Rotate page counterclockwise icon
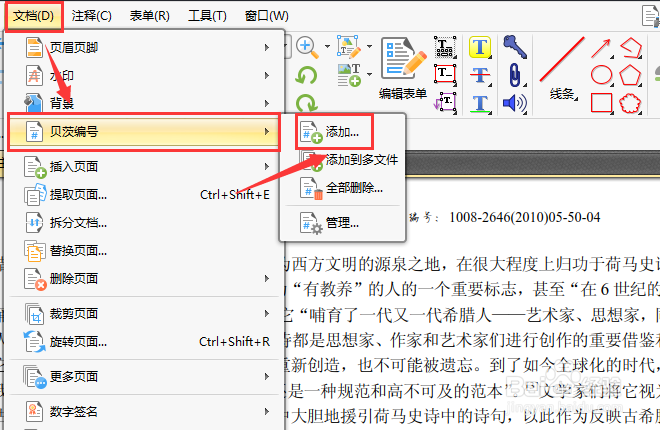This screenshot has height=430, width=660. tap(306, 76)
